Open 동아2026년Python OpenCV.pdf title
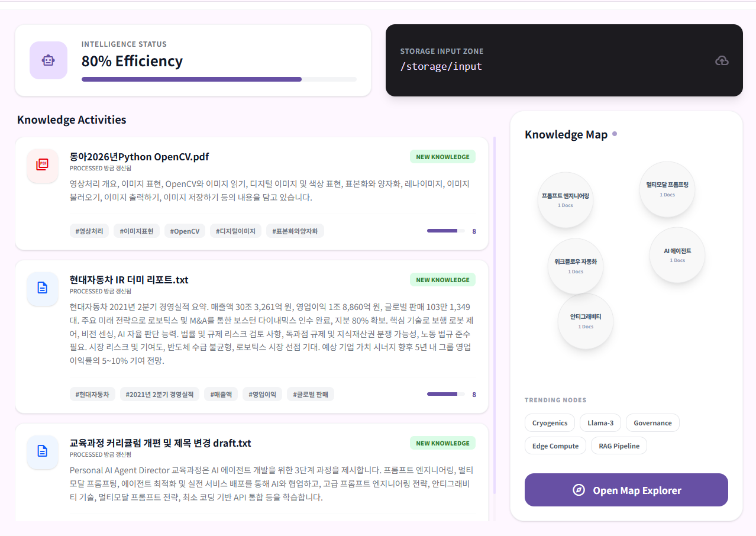Screen dimensions: 756x536 click(x=139, y=157)
